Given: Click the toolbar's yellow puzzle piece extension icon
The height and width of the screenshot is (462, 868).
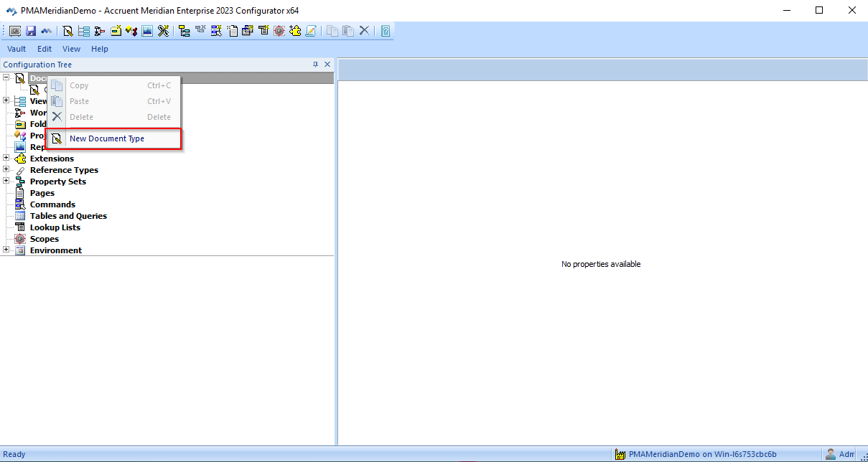Looking at the screenshot, I should (295, 31).
